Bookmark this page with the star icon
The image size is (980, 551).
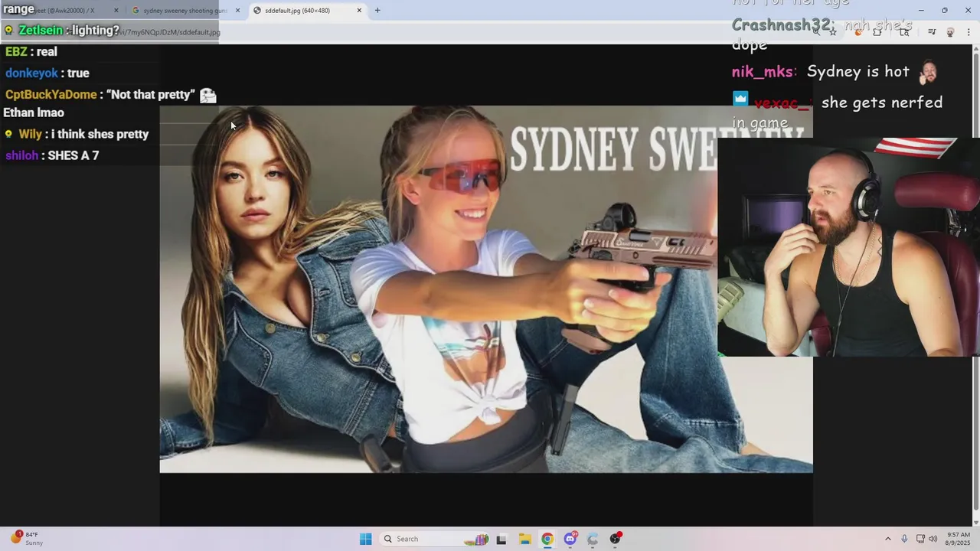833,32
